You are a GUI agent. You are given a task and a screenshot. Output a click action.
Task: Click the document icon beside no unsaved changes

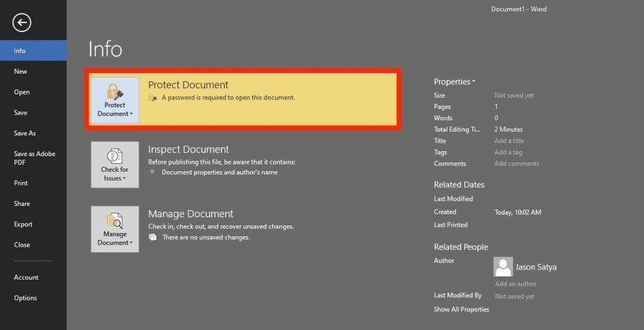coord(153,237)
